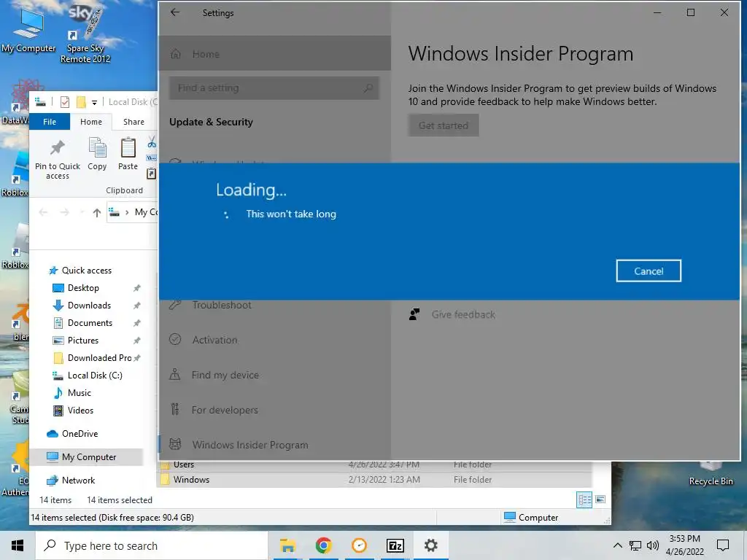
Task: Go back using Settings back arrow
Action: pos(175,13)
